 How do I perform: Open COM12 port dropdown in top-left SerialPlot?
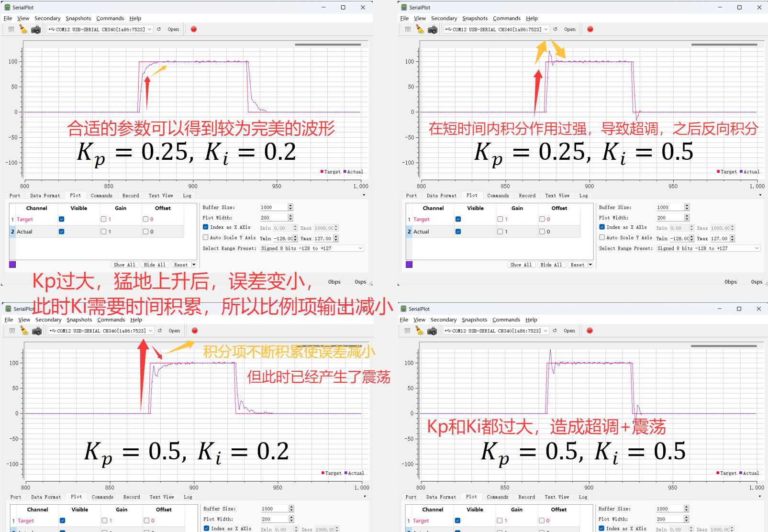tap(100, 29)
